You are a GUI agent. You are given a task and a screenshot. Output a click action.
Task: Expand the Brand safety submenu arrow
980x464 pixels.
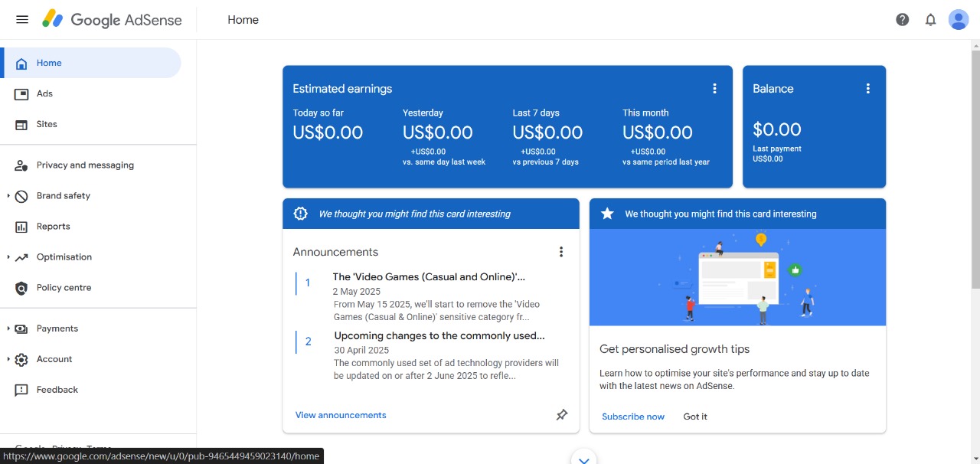coord(8,196)
